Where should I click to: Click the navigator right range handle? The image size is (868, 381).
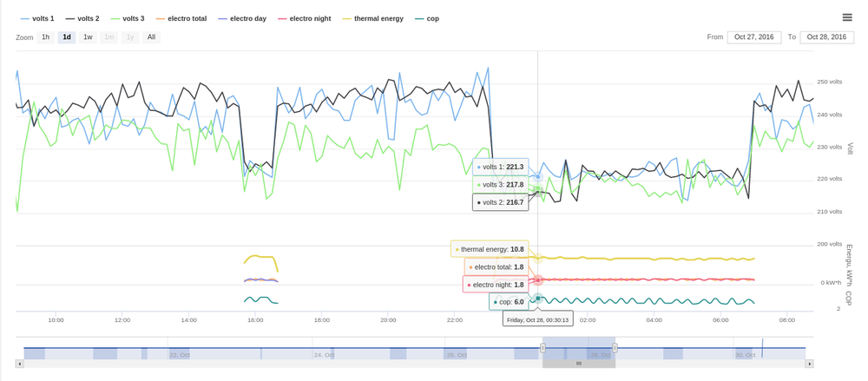[615, 348]
